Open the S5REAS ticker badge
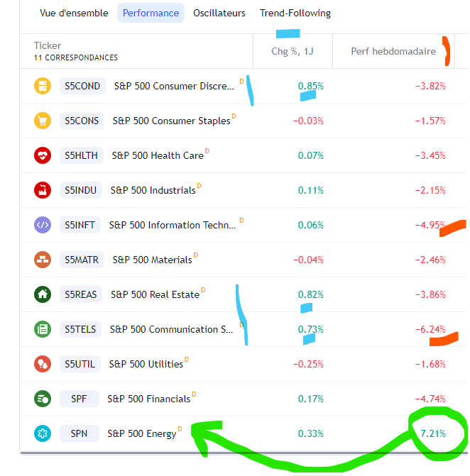The width and height of the screenshot is (470, 476). [x=81, y=294]
